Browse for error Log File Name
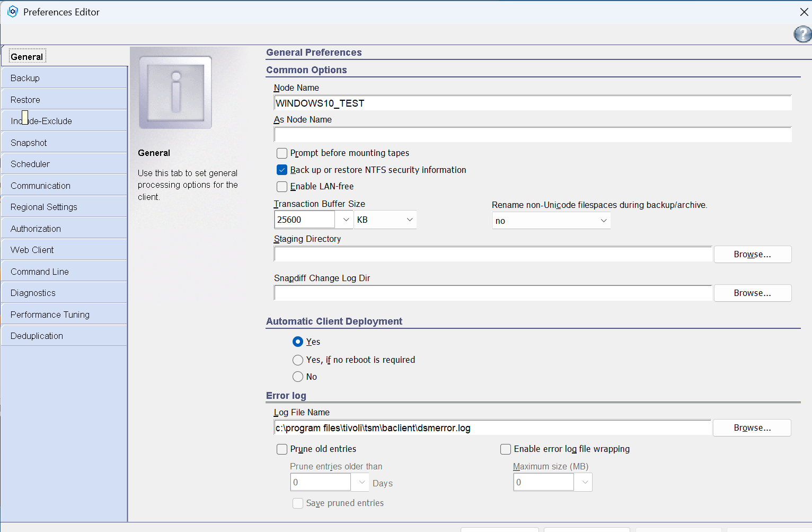 tap(752, 428)
